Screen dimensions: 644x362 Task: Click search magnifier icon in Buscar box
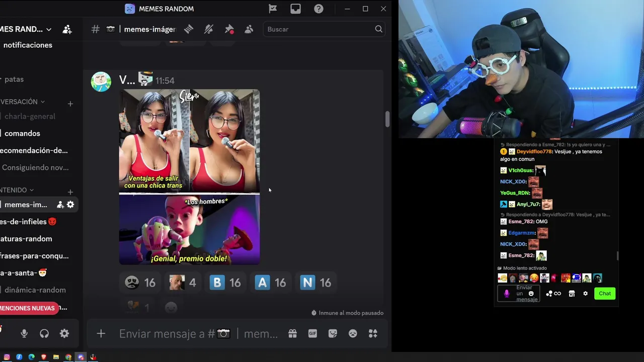378,29
